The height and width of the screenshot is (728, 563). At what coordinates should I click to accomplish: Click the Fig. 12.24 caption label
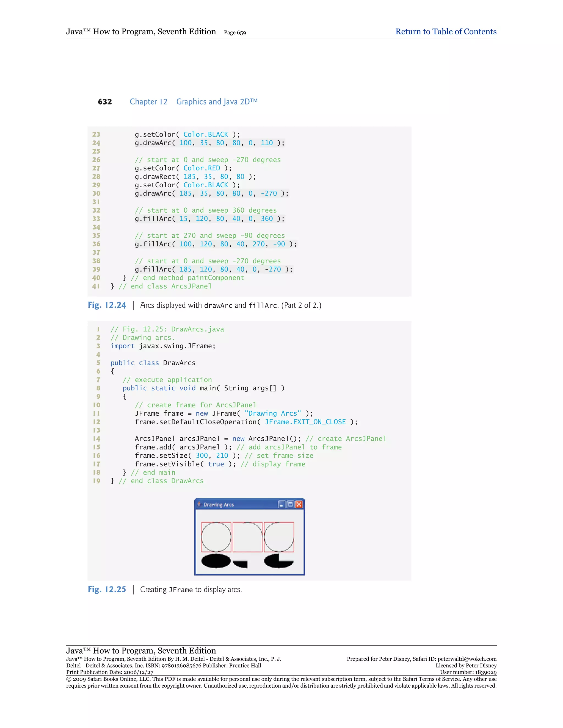click(107, 305)
